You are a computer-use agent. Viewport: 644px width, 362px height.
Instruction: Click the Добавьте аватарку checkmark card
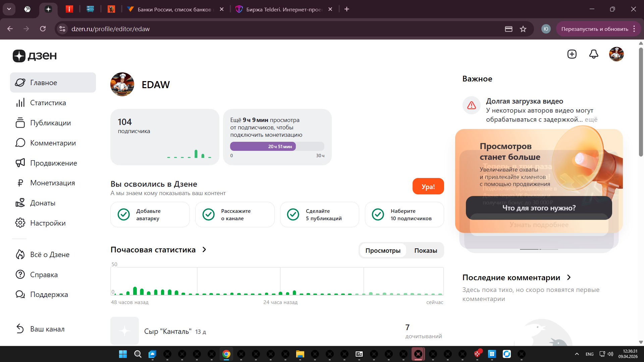click(x=150, y=215)
